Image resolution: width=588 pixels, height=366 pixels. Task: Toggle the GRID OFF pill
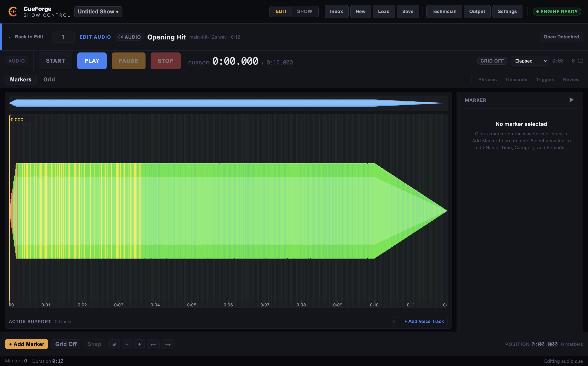click(492, 61)
